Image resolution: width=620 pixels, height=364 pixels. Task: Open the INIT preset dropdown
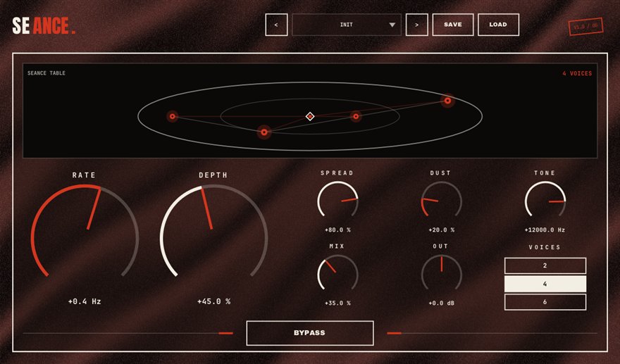pos(347,25)
